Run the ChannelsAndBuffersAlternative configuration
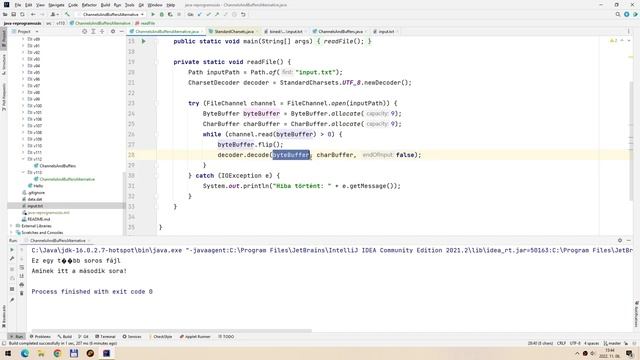Screen dimensions: 640x360 [x=153, y=14]
